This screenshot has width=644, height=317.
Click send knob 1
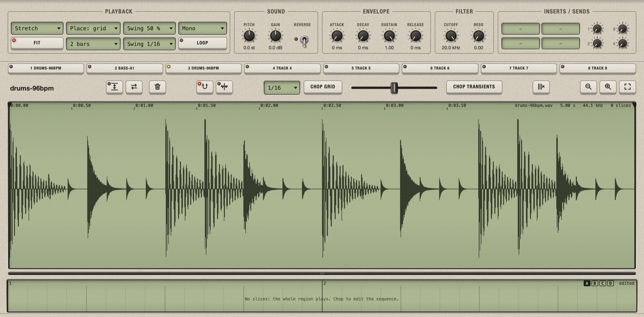pos(597,29)
